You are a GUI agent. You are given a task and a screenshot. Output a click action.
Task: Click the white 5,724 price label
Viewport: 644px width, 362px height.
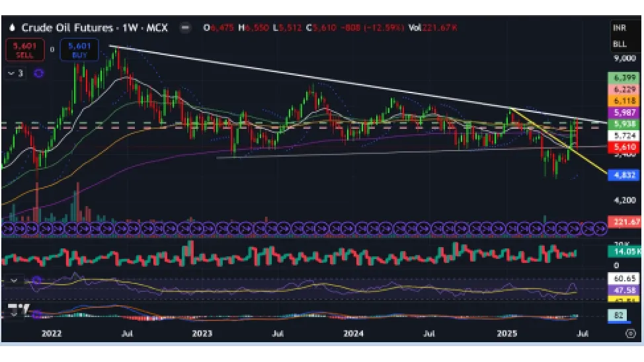tap(624, 135)
